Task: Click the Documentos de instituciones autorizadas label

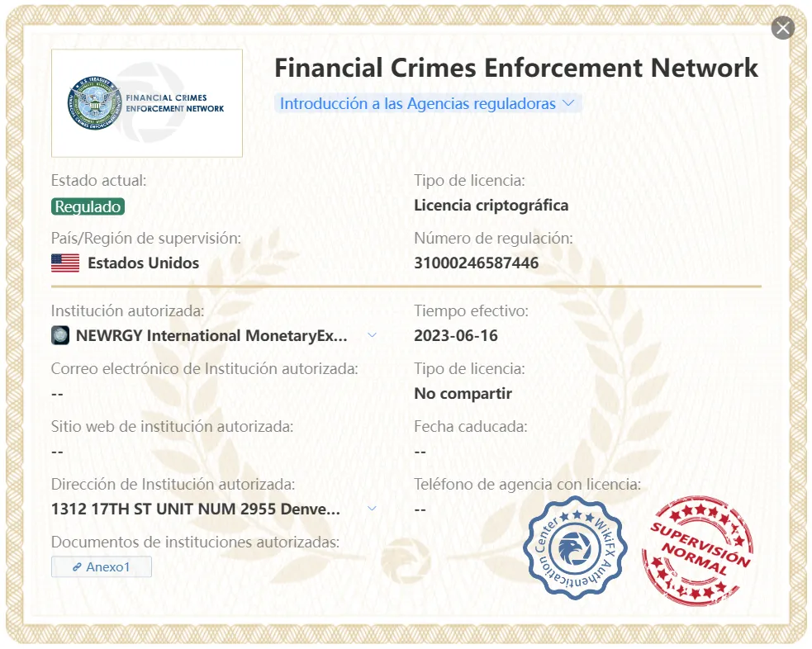Action: coord(195,542)
